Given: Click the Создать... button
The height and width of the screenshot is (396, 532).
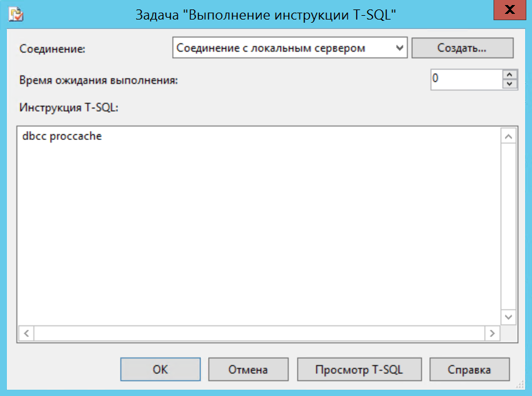Looking at the screenshot, I should pos(462,48).
